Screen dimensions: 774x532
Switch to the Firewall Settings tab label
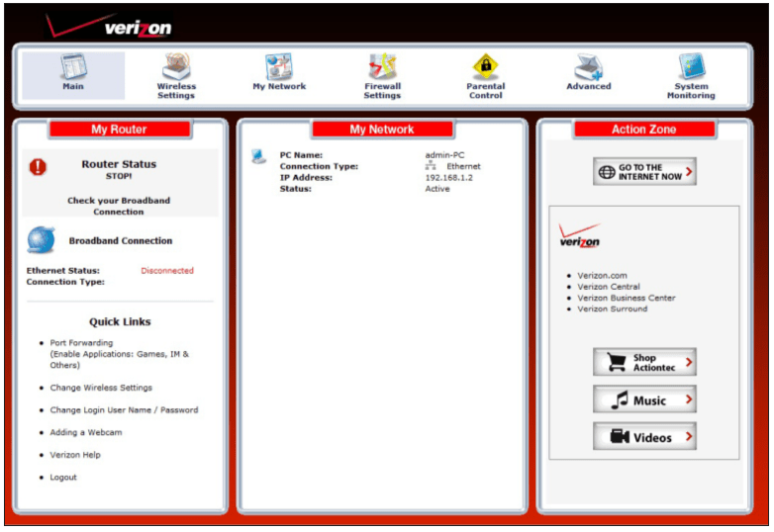[x=383, y=91]
